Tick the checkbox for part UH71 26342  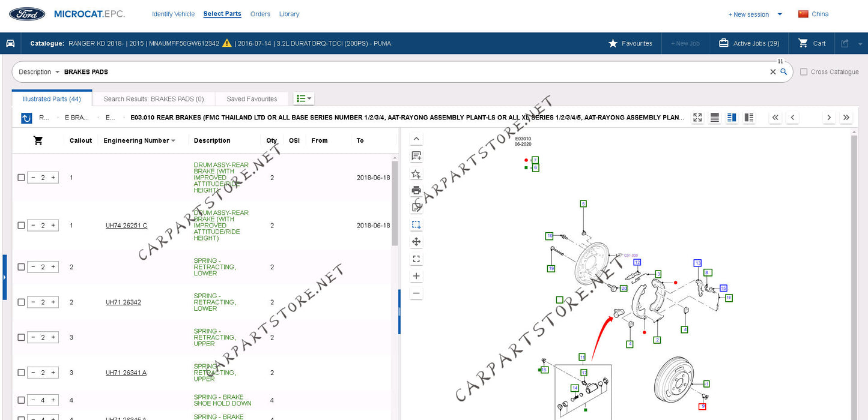point(22,302)
